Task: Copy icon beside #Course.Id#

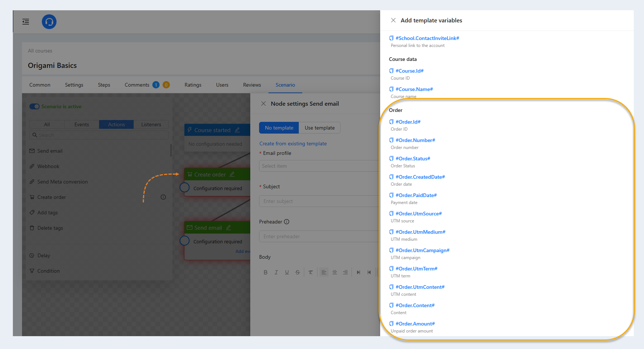Action: (x=392, y=71)
